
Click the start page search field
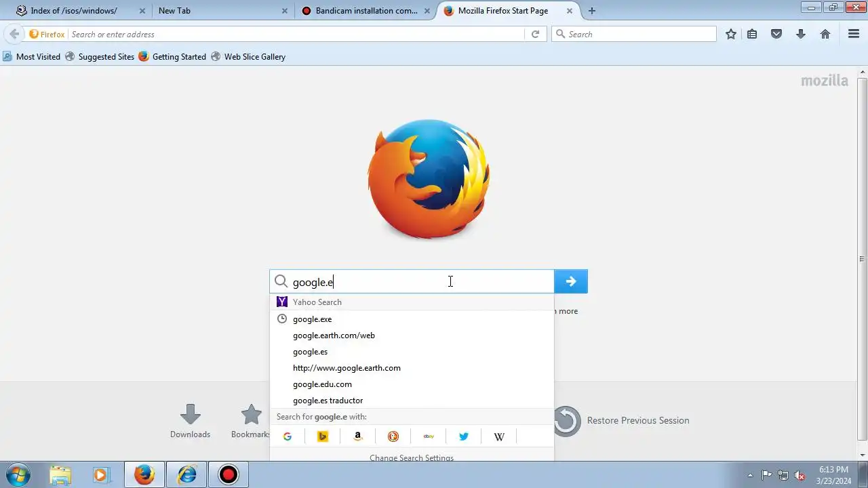(x=412, y=281)
